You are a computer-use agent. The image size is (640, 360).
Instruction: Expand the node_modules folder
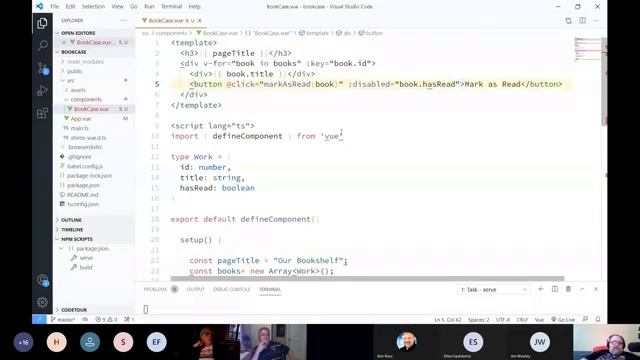[x=85, y=62]
